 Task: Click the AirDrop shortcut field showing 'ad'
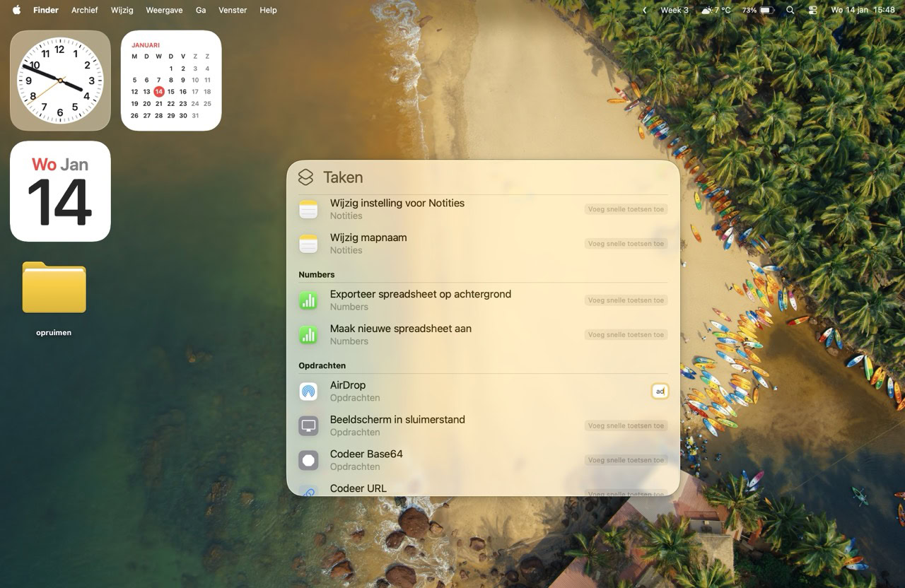pos(660,392)
